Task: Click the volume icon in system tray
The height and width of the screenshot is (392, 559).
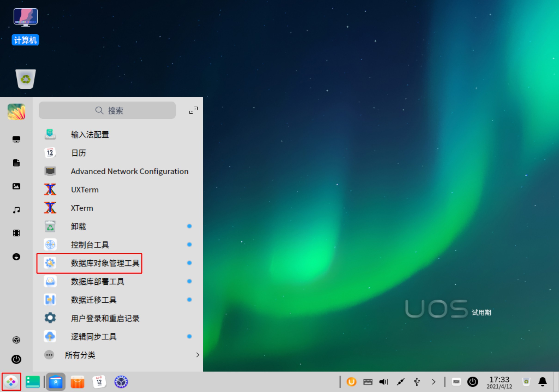Action: point(383,382)
